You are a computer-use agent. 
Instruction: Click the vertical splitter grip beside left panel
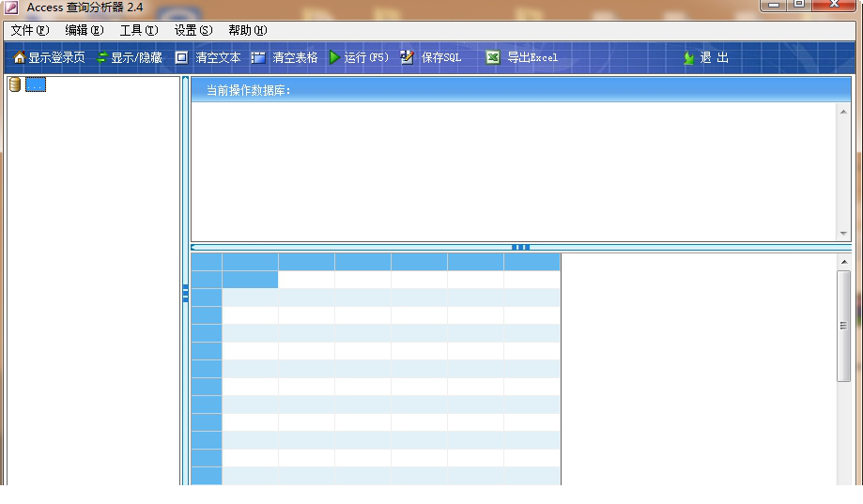point(186,293)
